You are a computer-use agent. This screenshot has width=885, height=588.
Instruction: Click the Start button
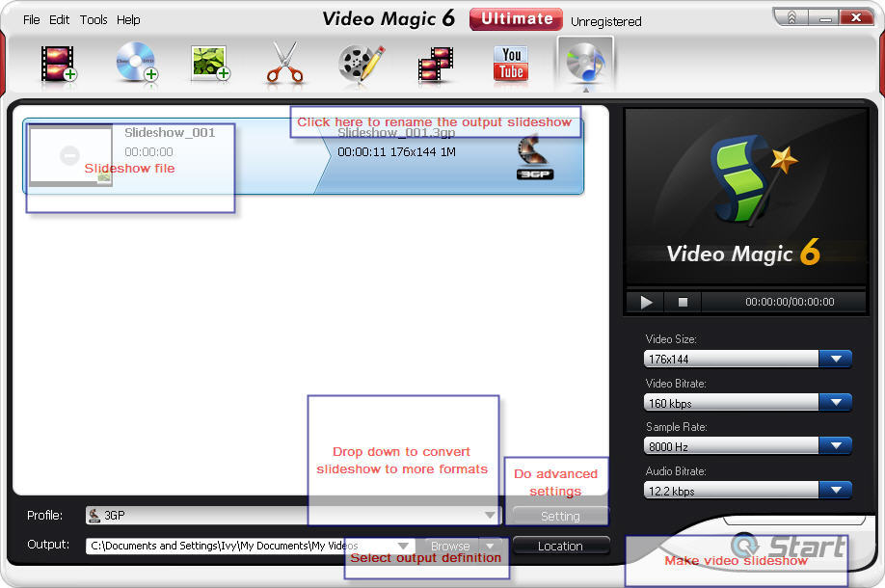[788, 547]
